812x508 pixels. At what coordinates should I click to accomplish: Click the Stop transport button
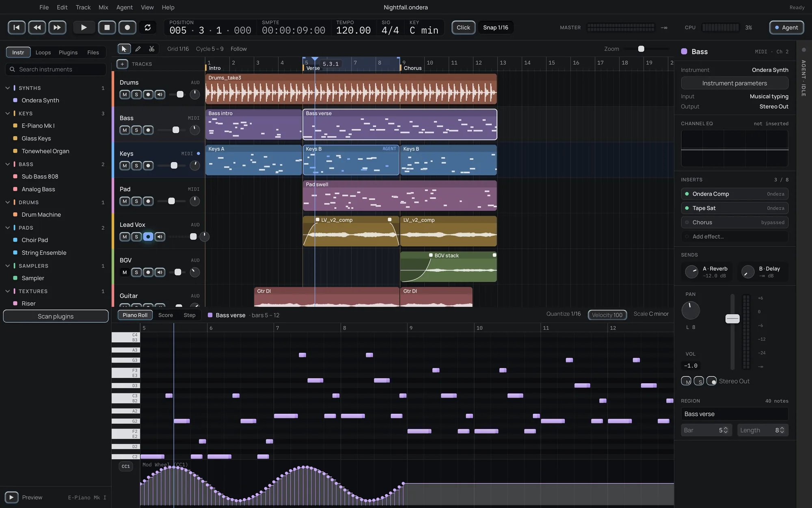[107, 27]
